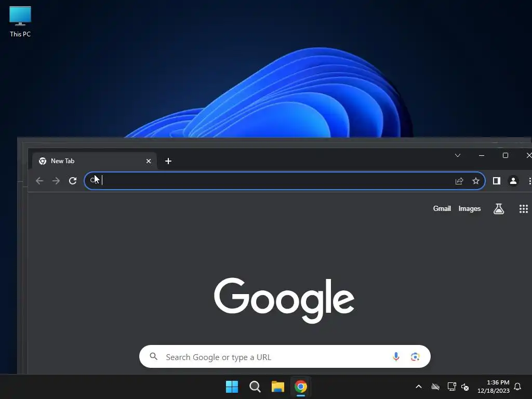Open the Windows Start menu
532x399 pixels.
click(232, 387)
